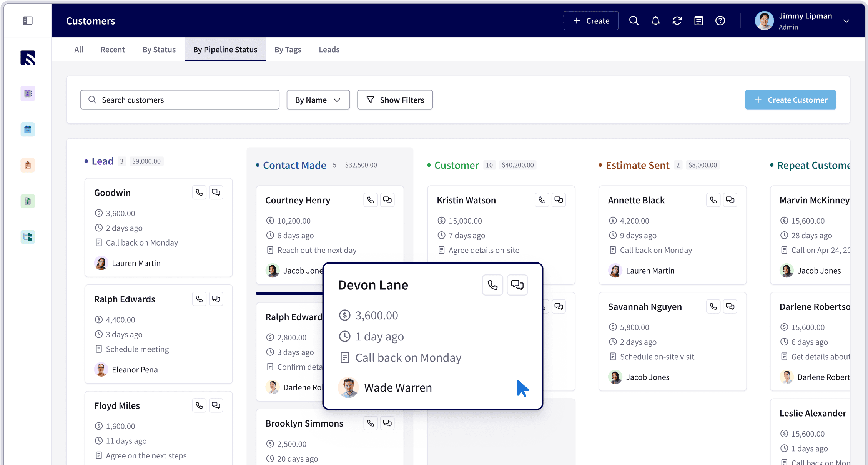Viewport: 868px width, 465px height.
Task: Open the calendar from the sidebar
Action: point(27,129)
